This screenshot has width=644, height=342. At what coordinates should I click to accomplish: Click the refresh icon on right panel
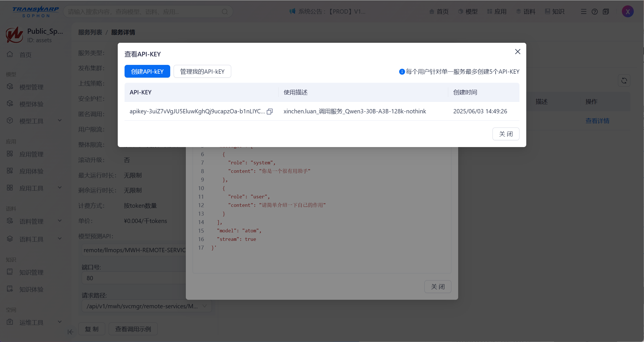click(x=624, y=80)
